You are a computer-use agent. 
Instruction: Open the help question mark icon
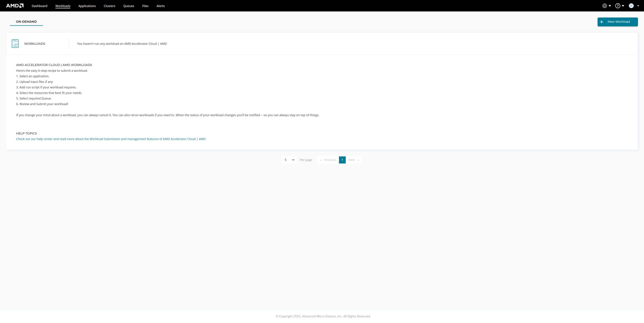tap(617, 6)
